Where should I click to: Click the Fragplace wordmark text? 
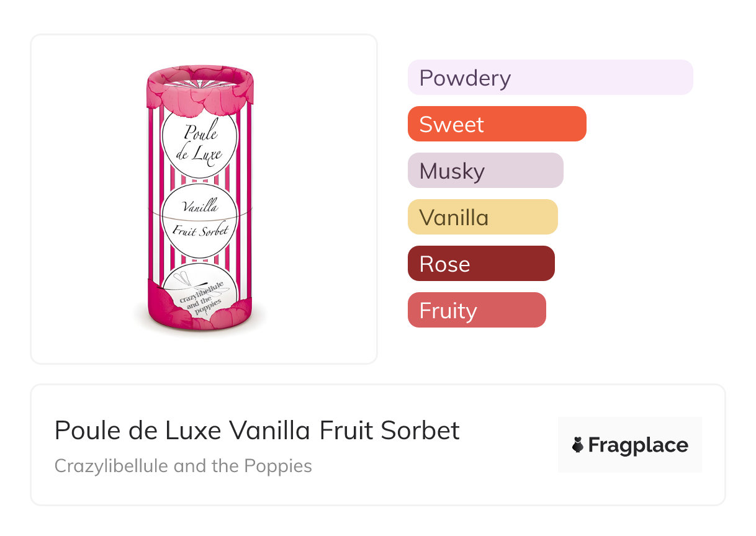[x=637, y=445]
